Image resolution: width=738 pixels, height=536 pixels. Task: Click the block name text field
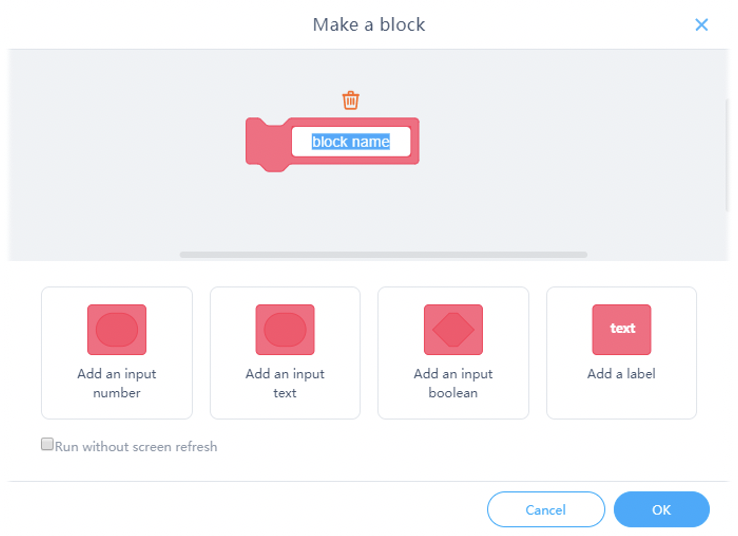point(351,141)
